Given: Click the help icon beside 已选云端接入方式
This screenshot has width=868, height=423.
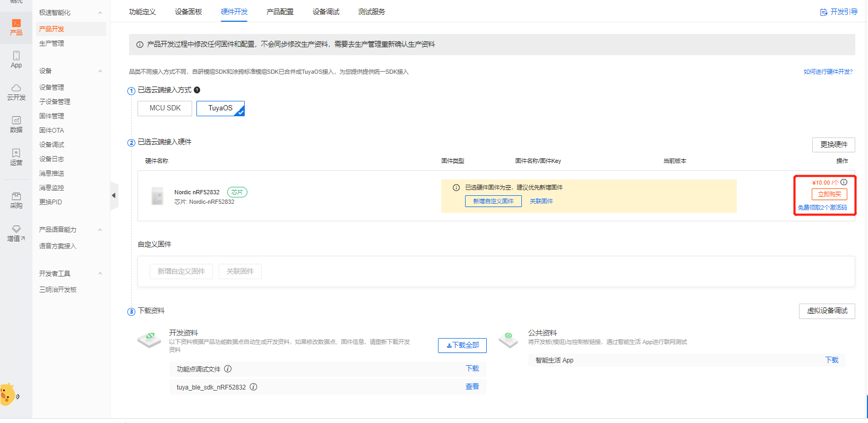Looking at the screenshot, I should pos(197,90).
